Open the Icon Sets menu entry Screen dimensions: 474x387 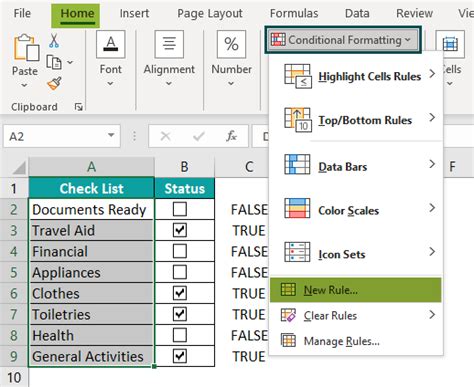click(x=356, y=252)
